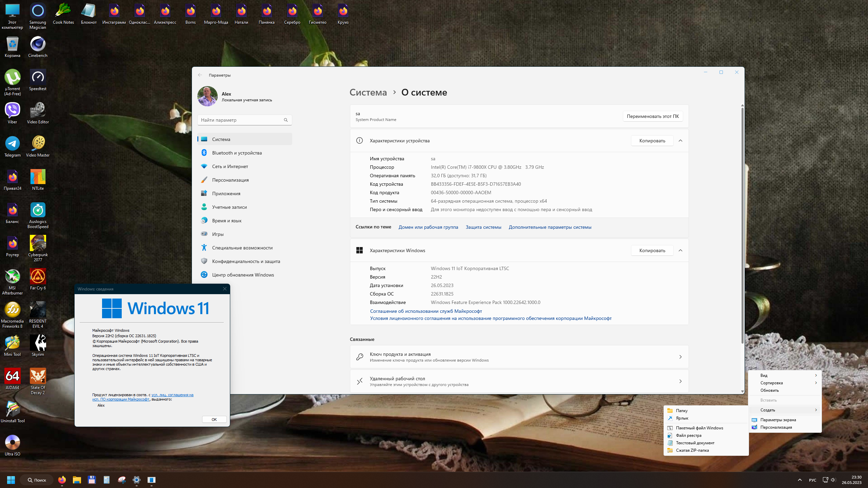Open Центр обновления Windows section
Viewport: 868px width, 488px height.
[x=244, y=275]
